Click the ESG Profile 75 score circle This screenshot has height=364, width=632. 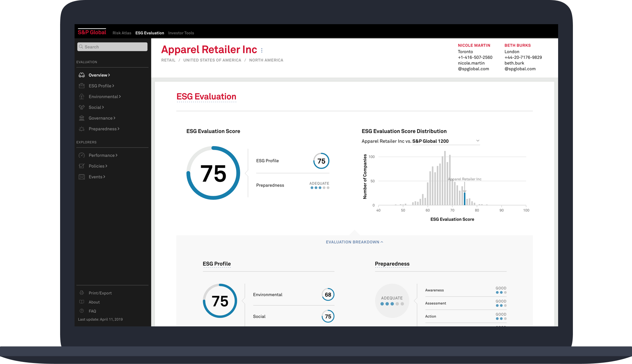(x=321, y=161)
